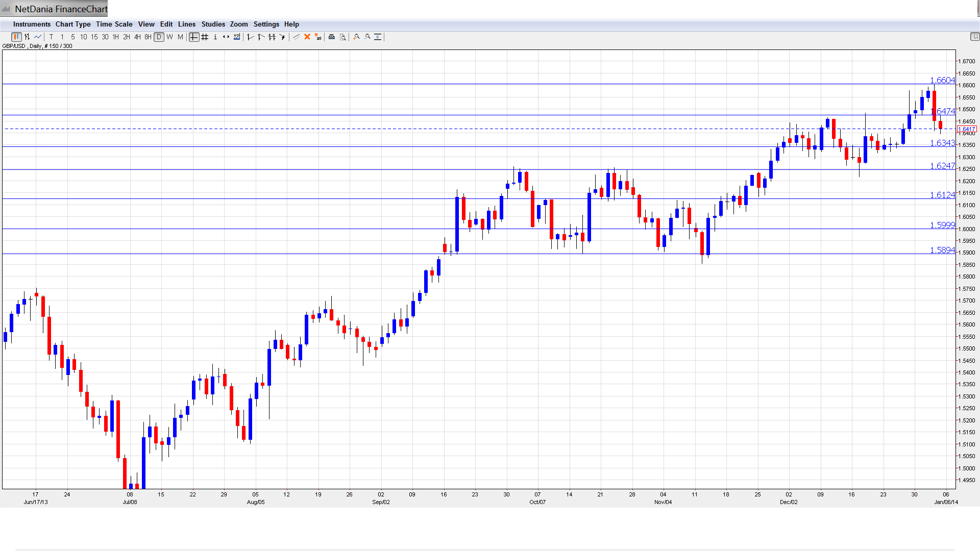Click the info (i) icon
The height and width of the screenshot is (551, 980).
point(215,37)
